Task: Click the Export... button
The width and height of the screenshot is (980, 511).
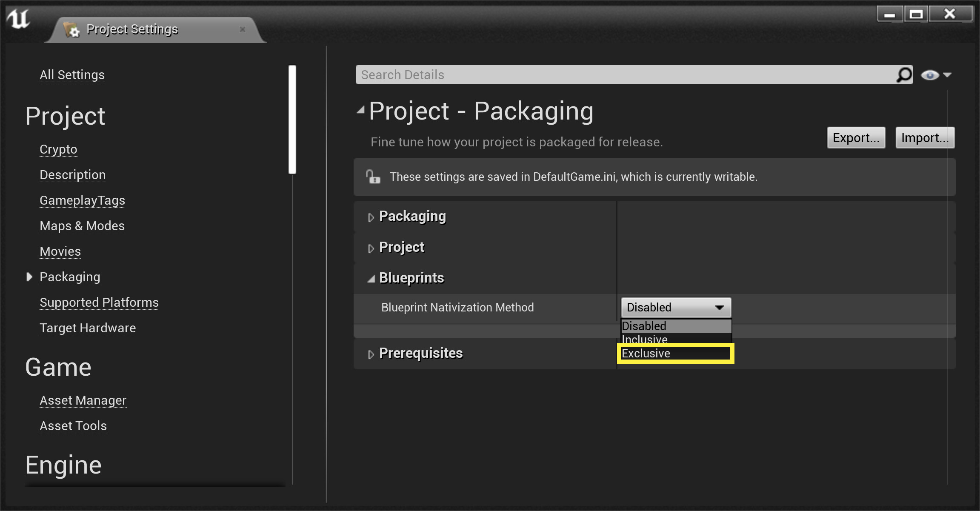Action: 856,138
